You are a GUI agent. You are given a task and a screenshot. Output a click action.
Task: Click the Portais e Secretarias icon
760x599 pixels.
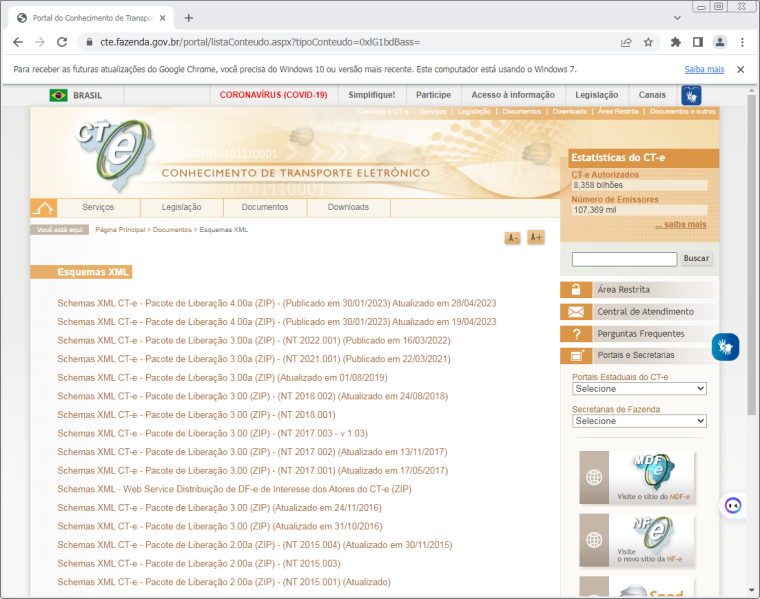(576, 356)
